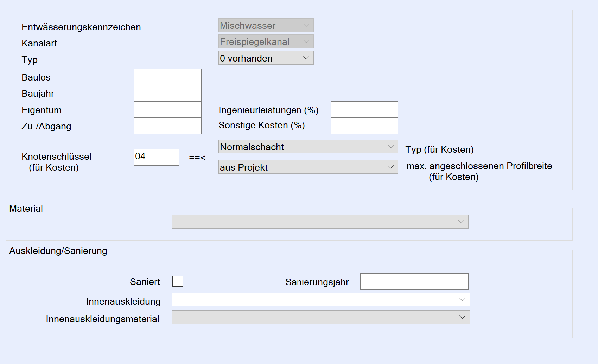This screenshot has height=364, width=598.
Task: Click the Freispiegelkanal dropdown
Action: (266, 41)
